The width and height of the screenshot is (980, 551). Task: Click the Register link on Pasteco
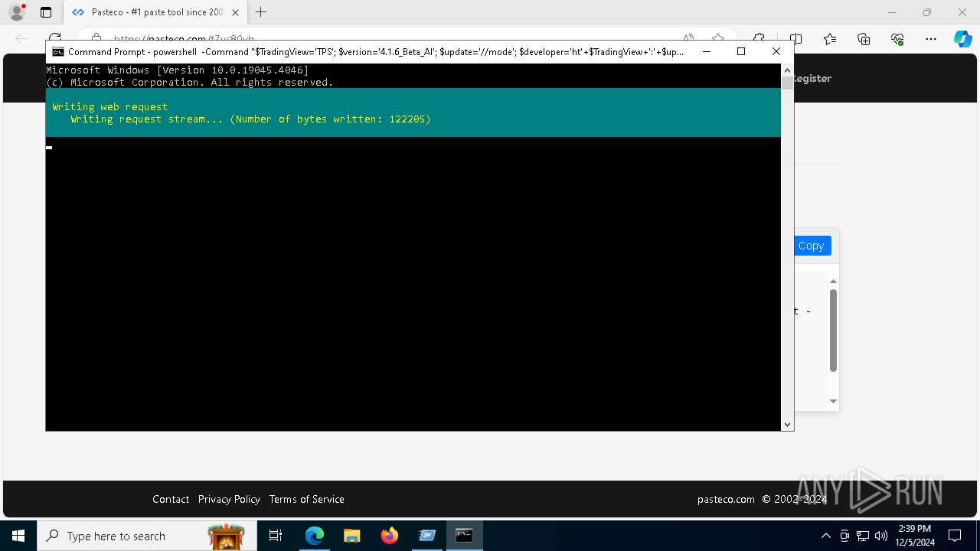(x=812, y=78)
